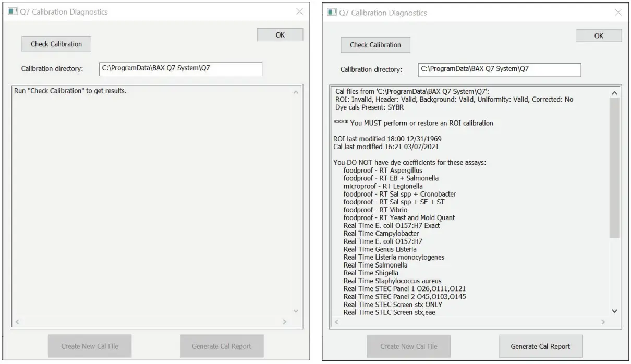The height and width of the screenshot is (364, 631).
Task: Click left arrow of left pane horizontal scrollbar
Action: [x=17, y=322]
